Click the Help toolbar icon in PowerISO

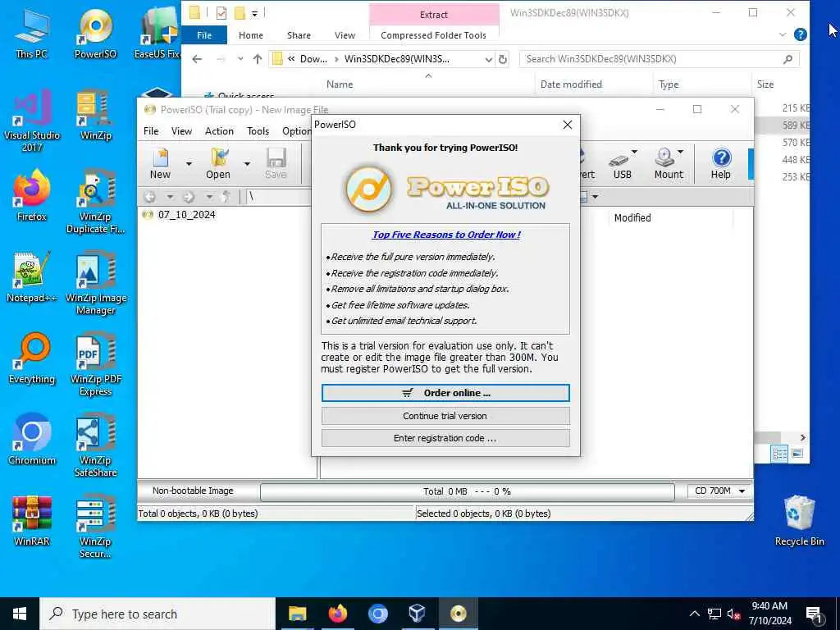point(720,164)
